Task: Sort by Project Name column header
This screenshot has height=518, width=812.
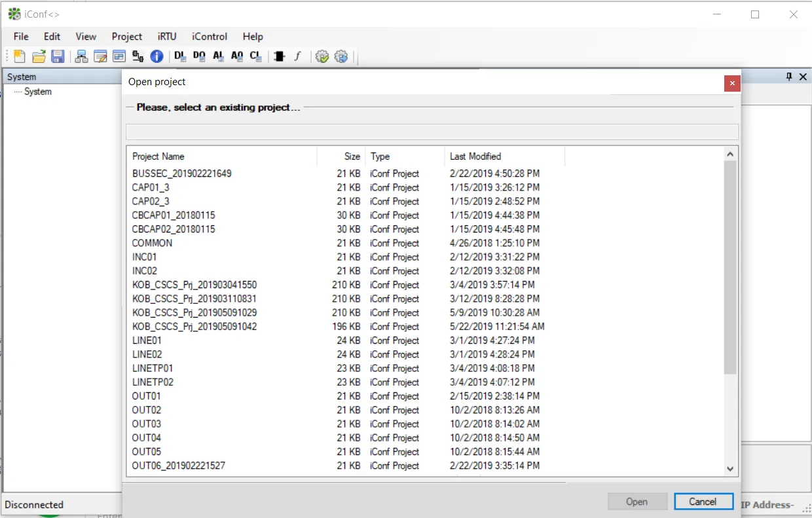Action: coord(222,156)
